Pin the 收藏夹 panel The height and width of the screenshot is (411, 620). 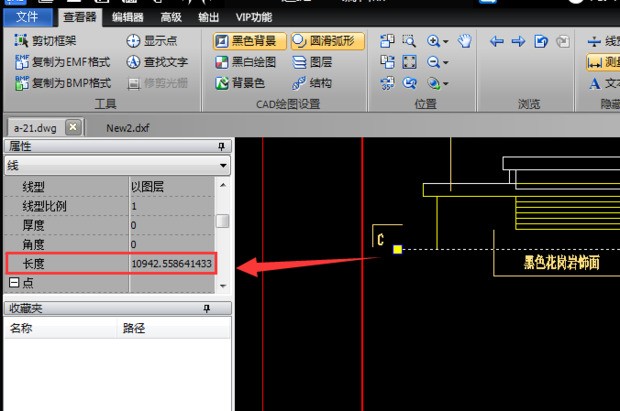pyautogui.click(x=206, y=309)
